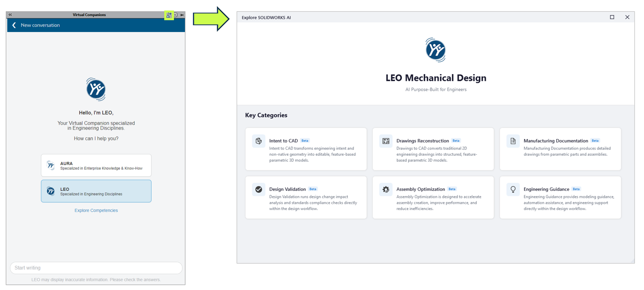Screen dimensions: 644x290
Task: Click the Key Categories heading
Action: (x=266, y=115)
